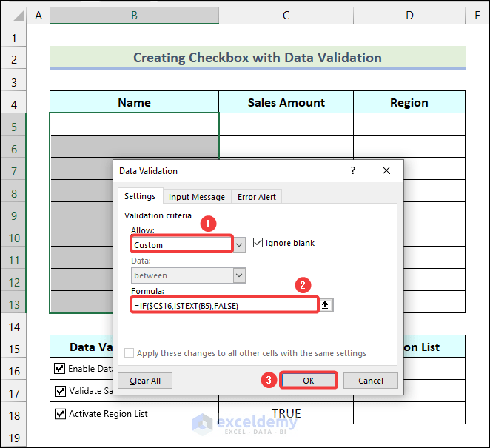Select column A header
490x448 pixels.
[38, 16]
